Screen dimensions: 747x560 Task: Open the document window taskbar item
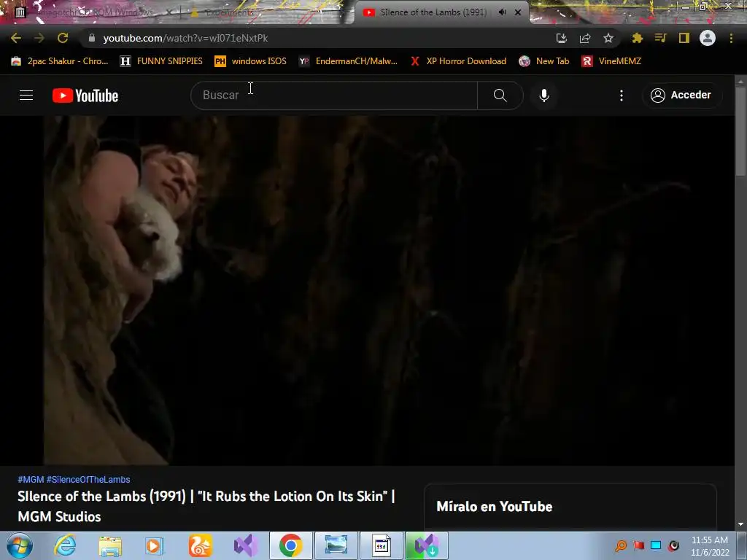click(x=381, y=545)
